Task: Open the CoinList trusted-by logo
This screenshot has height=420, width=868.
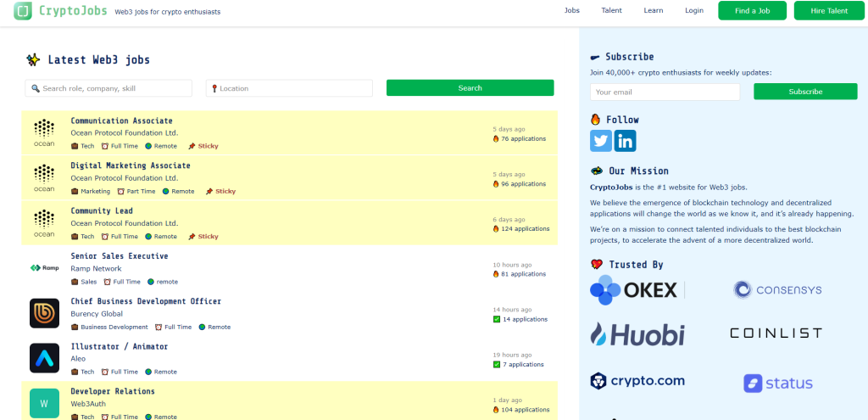Action: (x=776, y=333)
